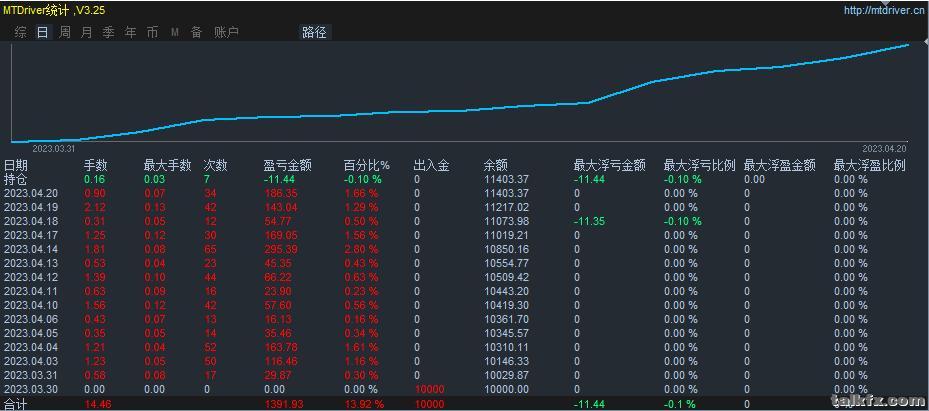This screenshot has width=929, height=411.
Task: Click balance value 11217.02
Action: click(x=507, y=207)
